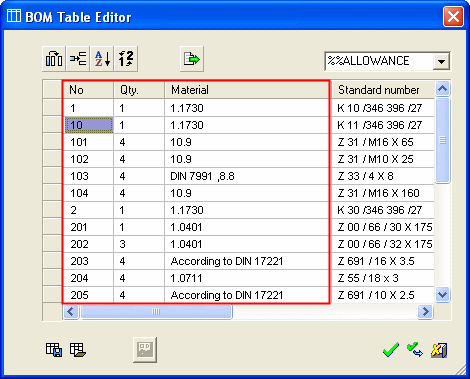Image resolution: width=470 pixels, height=379 pixels.
Task: Click standard number K 11 /346 396 /27
Action: pos(383,125)
